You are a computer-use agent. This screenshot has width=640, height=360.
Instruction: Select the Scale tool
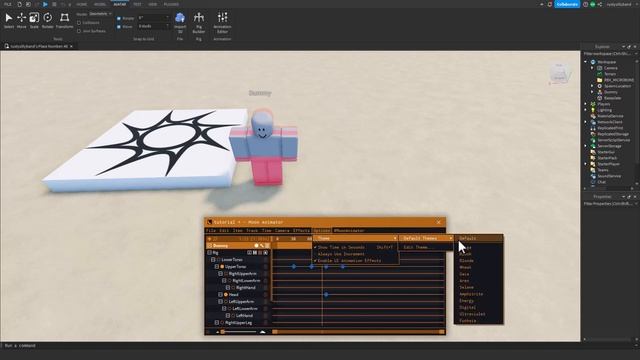34,20
